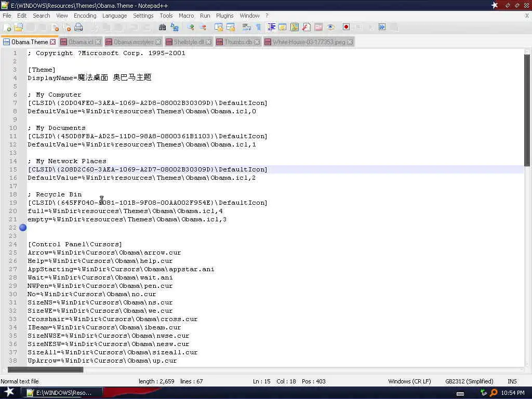Image resolution: width=532 pixels, height=399 pixels.
Task: Click the Notepad++ taskbar button
Action: pyautogui.click(x=61, y=393)
